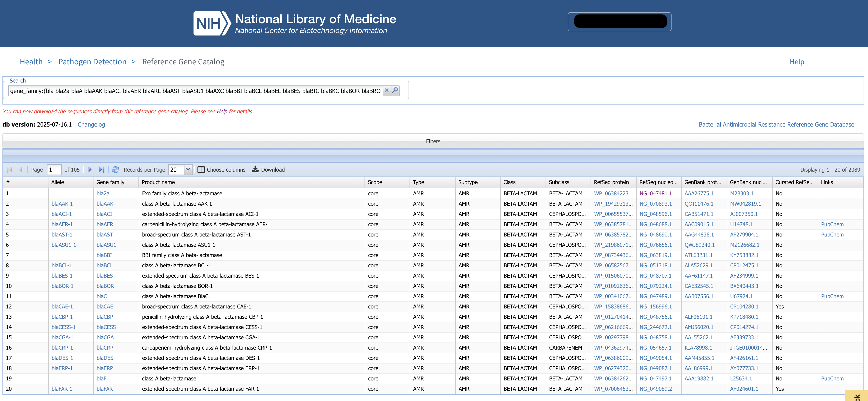Image resolution: width=868 pixels, height=401 pixels.
Task: Open the Bacterial Antimicrobial Resistance Reference Gene Database link
Action: (776, 124)
